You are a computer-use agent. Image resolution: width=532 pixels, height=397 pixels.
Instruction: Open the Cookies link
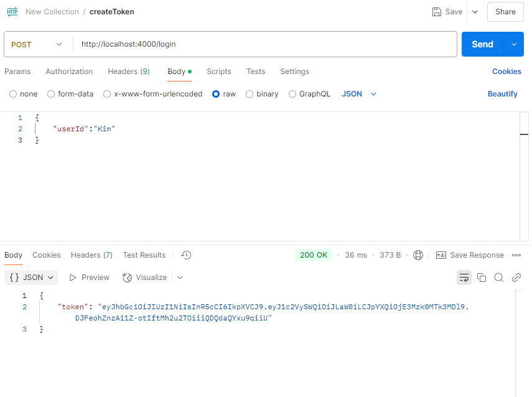(x=506, y=72)
